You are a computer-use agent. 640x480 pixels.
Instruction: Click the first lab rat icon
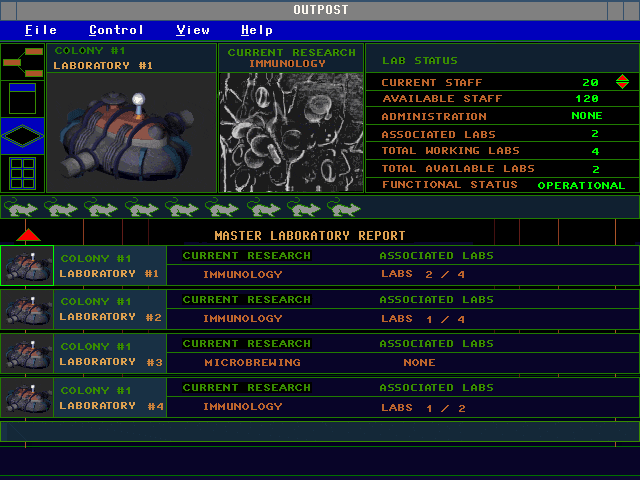pyautogui.click(x=20, y=208)
